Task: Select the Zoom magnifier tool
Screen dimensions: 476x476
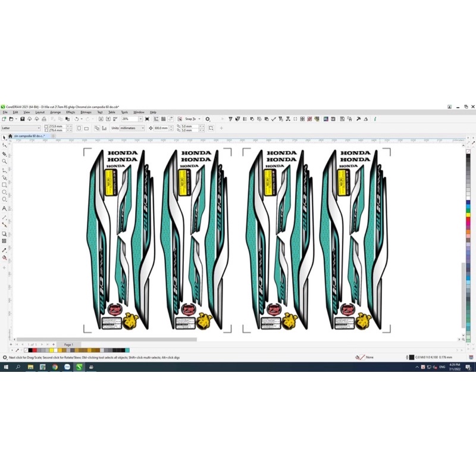Action: pyautogui.click(x=5, y=161)
